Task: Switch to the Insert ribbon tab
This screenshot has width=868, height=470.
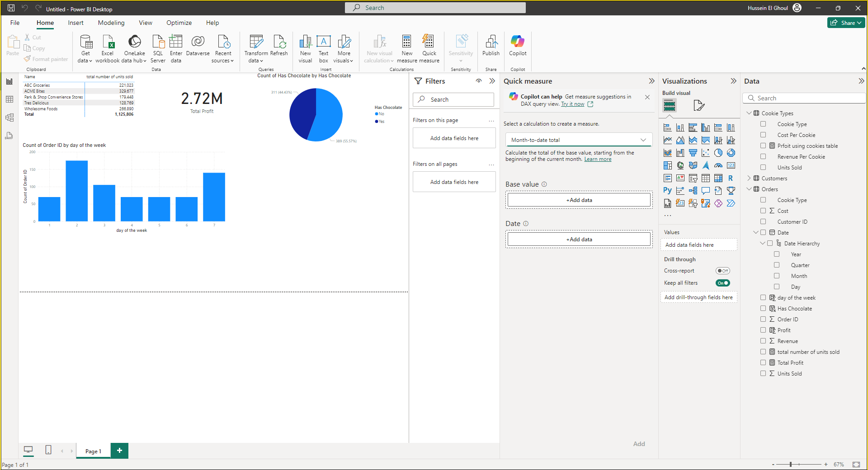Action: click(x=75, y=23)
